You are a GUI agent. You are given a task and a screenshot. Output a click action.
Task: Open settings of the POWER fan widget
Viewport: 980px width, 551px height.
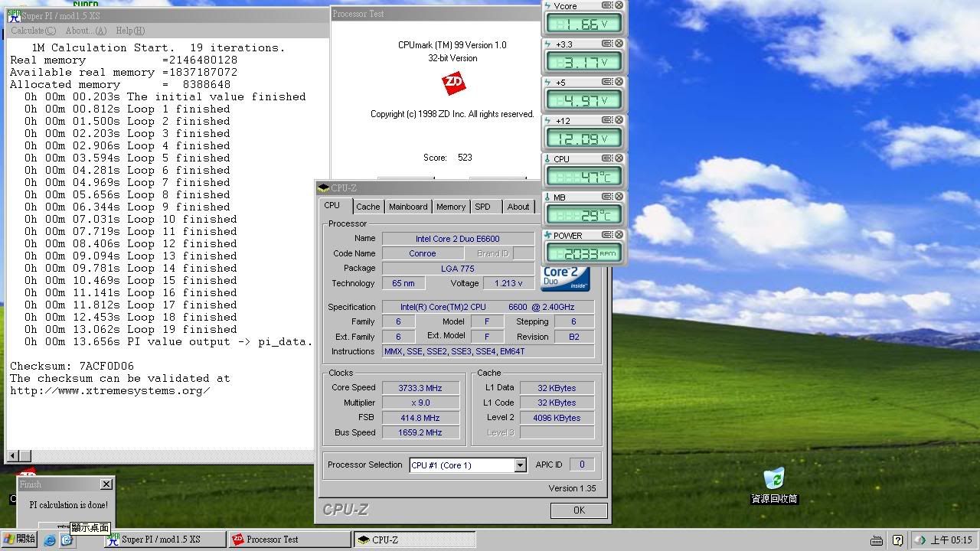click(x=606, y=235)
